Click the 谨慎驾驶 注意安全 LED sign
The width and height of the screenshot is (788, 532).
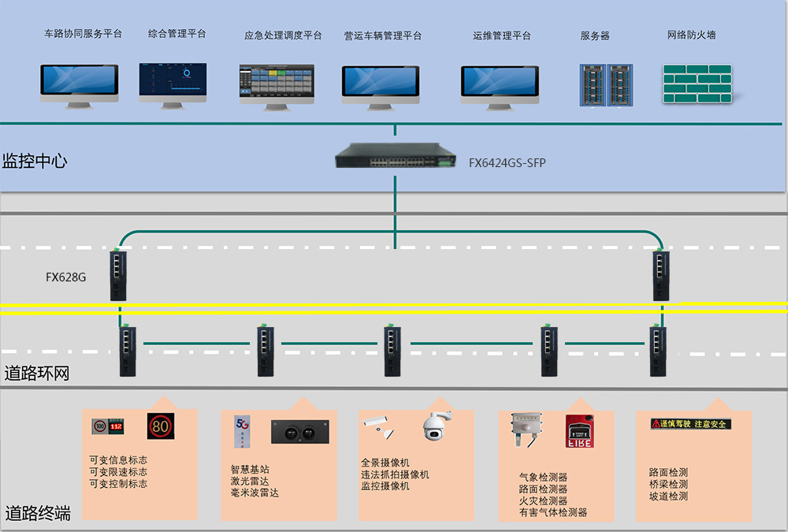click(x=690, y=424)
